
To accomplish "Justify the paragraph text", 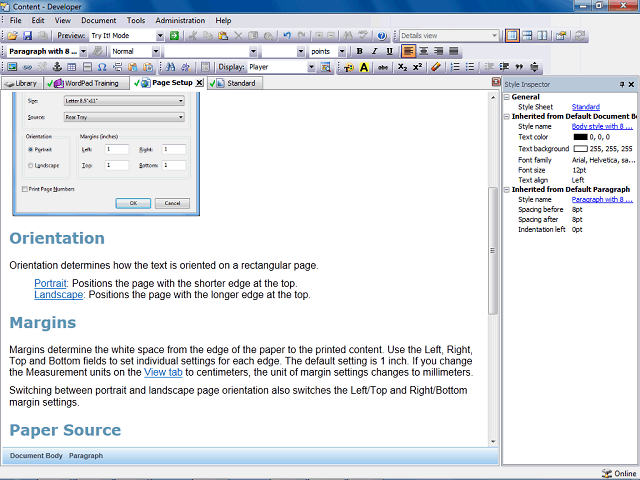I will point(453,51).
